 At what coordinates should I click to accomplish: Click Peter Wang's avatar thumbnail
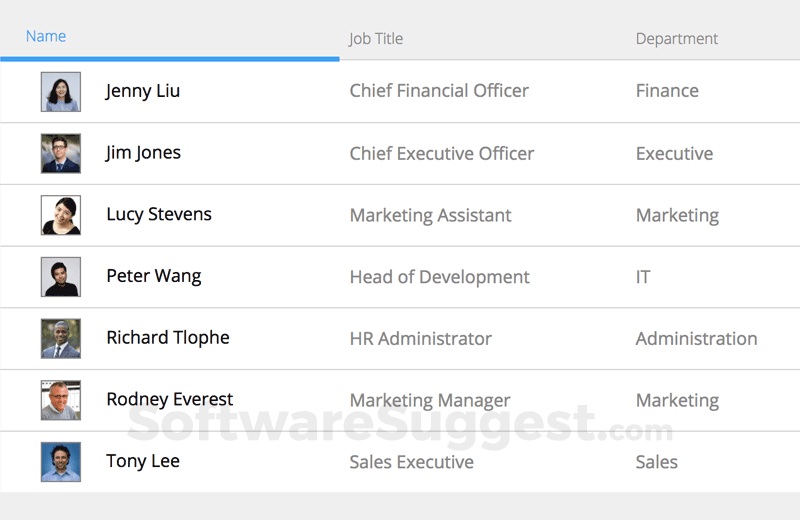61,277
